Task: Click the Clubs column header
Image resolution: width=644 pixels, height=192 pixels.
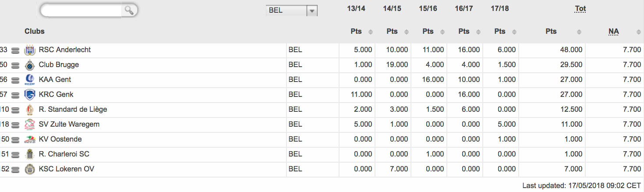Action: [35, 31]
